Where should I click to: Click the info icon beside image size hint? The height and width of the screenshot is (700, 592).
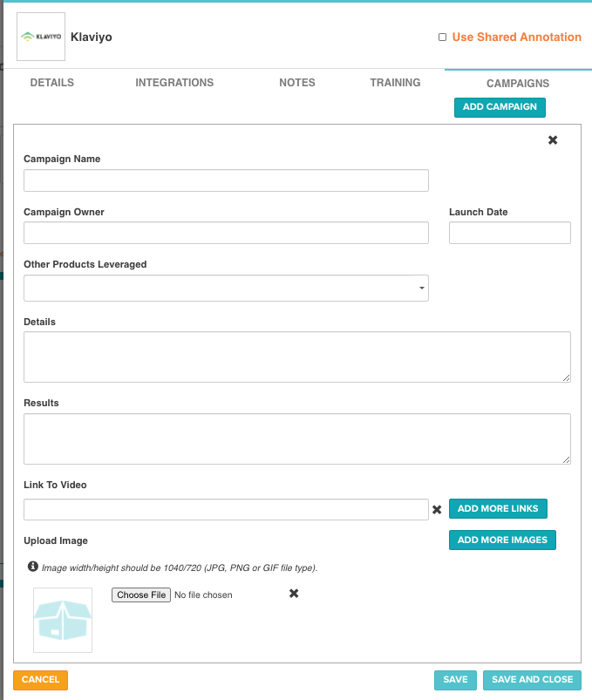pyautogui.click(x=32, y=567)
